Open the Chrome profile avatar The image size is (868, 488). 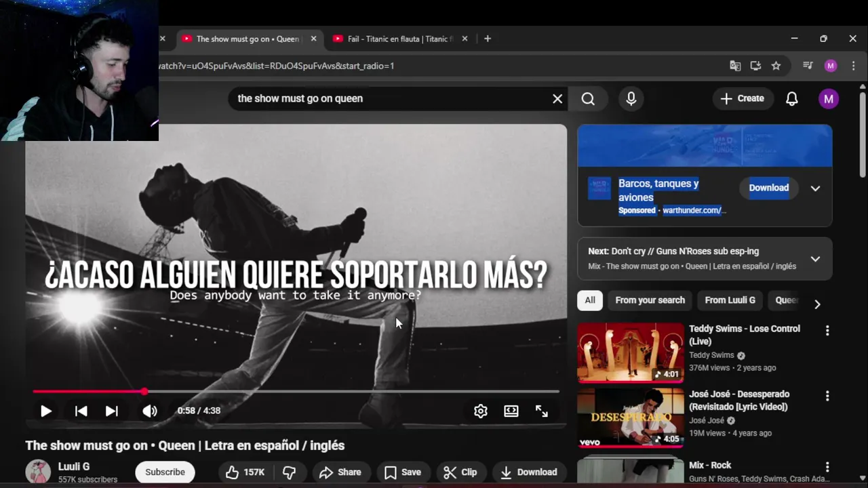click(x=831, y=66)
